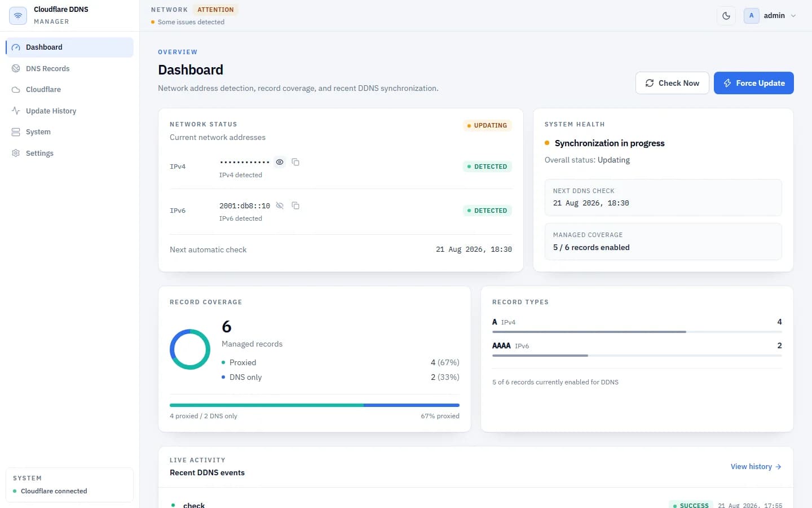The height and width of the screenshot is (508, 812).
Task: Click the Managed Coverage card
Action: point(663,242)
